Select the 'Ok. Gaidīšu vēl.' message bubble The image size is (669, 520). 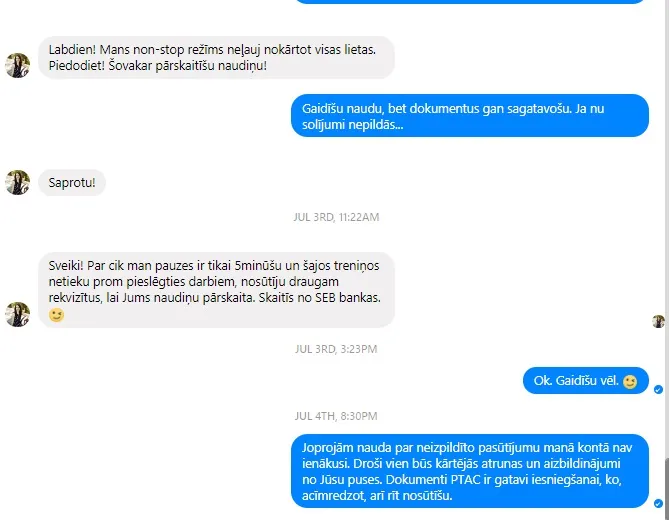click(586, 381)
